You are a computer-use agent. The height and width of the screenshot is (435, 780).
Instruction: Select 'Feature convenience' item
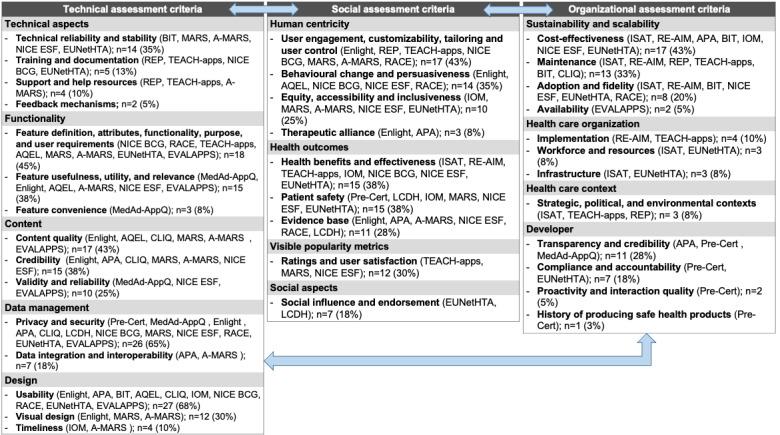[61, 210]
